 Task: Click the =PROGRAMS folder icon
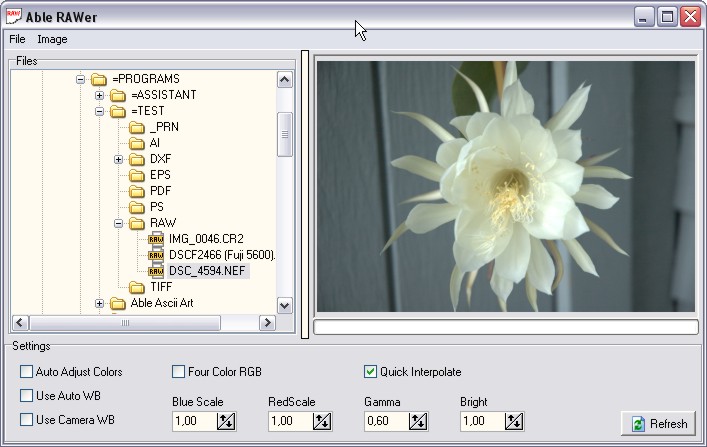99,79
